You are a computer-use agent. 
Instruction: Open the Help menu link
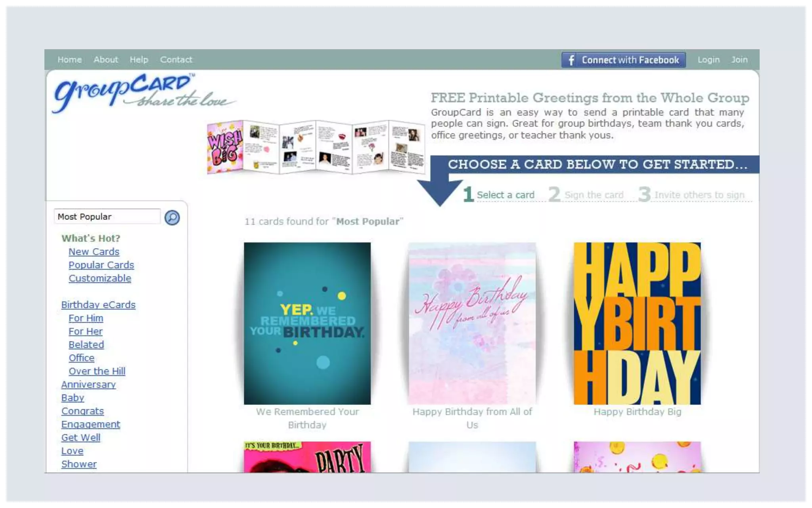[x=139, y=60]
